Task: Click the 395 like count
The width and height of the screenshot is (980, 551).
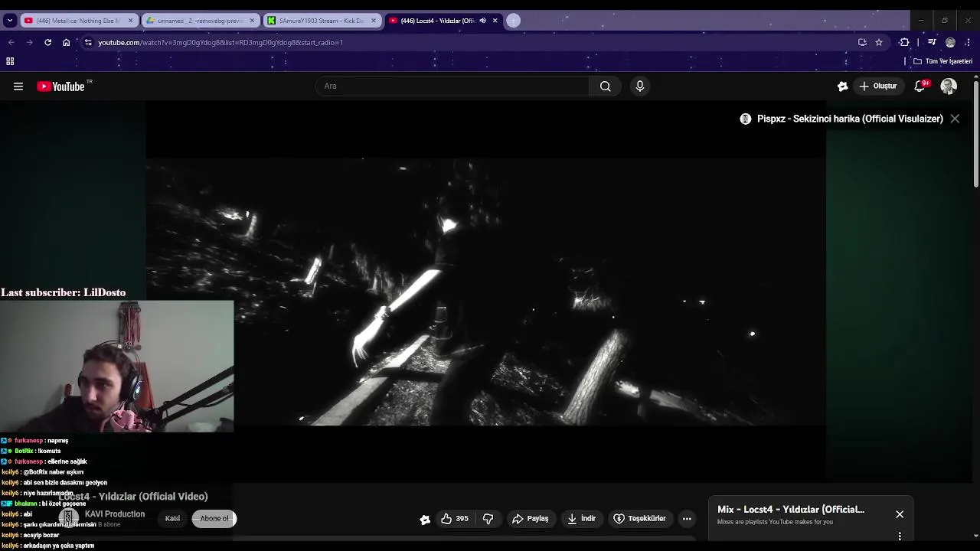Action: click(462, 519)
